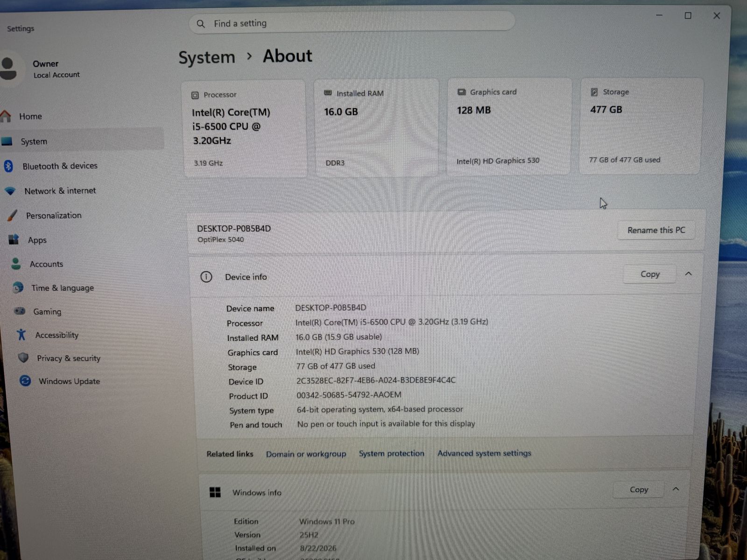Click the Graphics card icon
The height and width of the screenshot is (560, 747).
462,92
